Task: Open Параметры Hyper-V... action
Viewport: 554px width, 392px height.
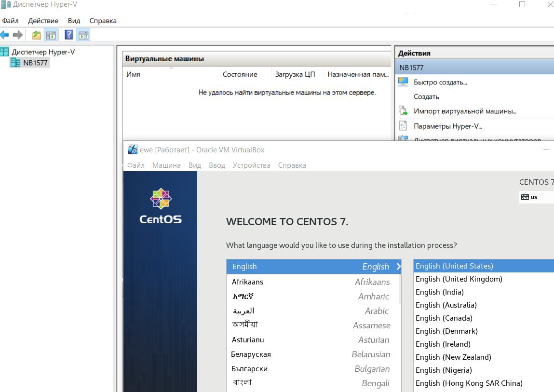Action: pos(447,126)
